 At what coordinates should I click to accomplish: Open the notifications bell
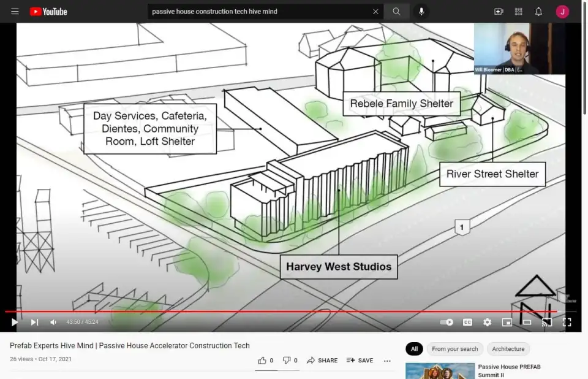[538, 12]
